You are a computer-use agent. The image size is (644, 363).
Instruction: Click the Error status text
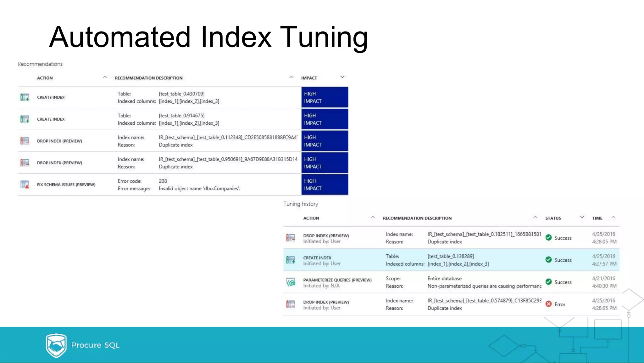pos(560,304)
